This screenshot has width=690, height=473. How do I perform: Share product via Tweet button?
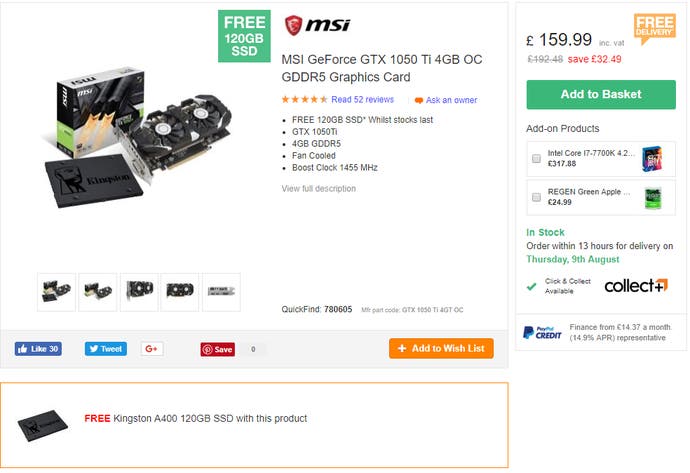tap(106, 349)
